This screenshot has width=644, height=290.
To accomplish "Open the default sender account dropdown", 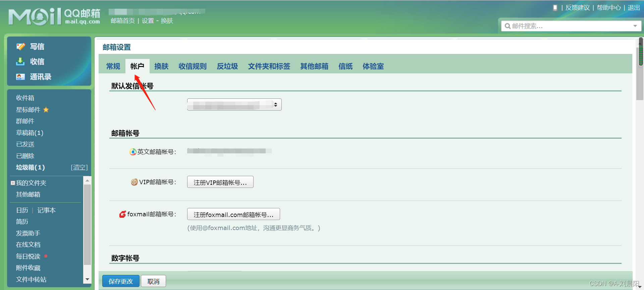I will 234,104.
